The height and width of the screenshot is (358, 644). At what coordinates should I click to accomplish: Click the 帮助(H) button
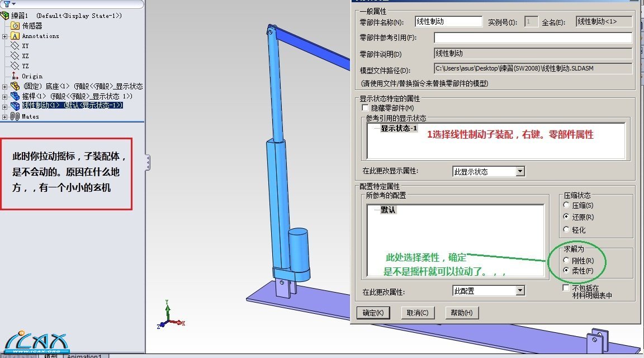[462, 313]
